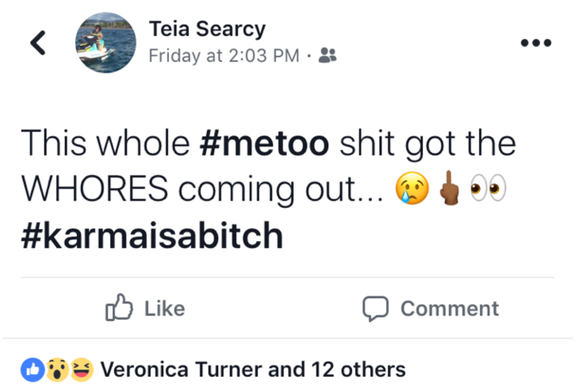
Task: Open Teia Searcy's profile name link
Action: coord(208,28)
